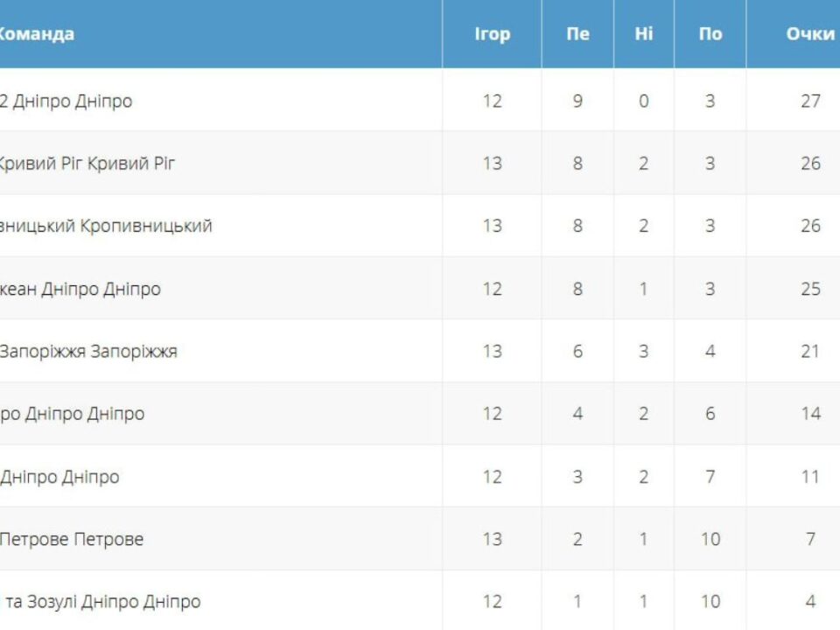Click the 7 points cell for Петрове
Viewport: 840px width, 630px height.
point(810,540)
